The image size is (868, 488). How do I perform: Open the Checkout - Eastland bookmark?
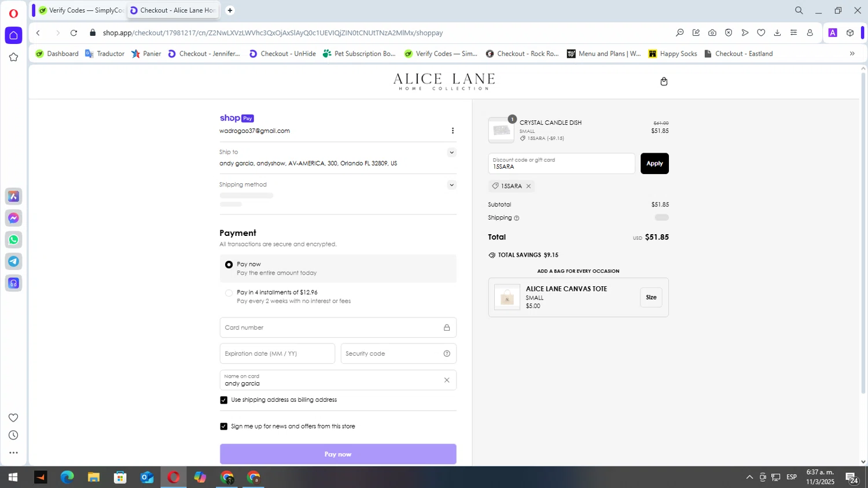tap(738, 54)
